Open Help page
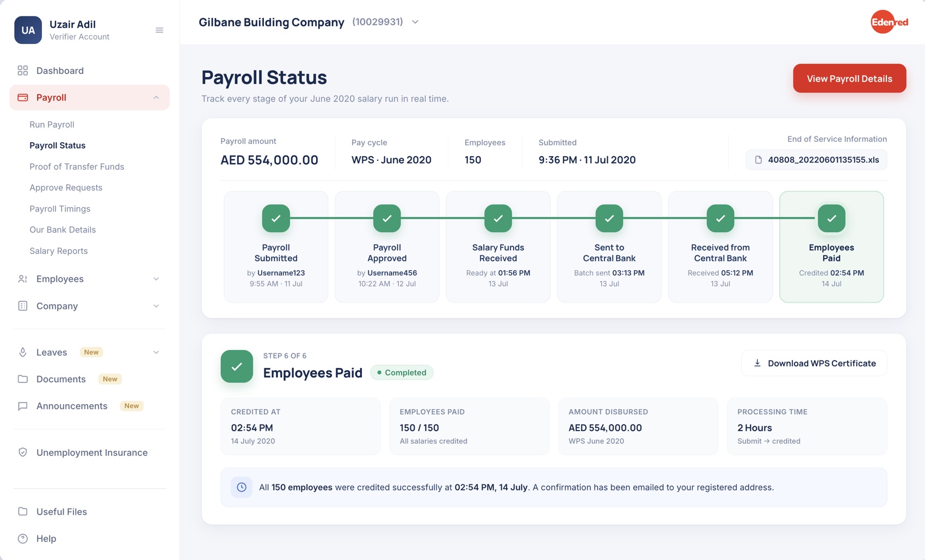925x560 pixels. pyautogui.click(x=89, y=538)
